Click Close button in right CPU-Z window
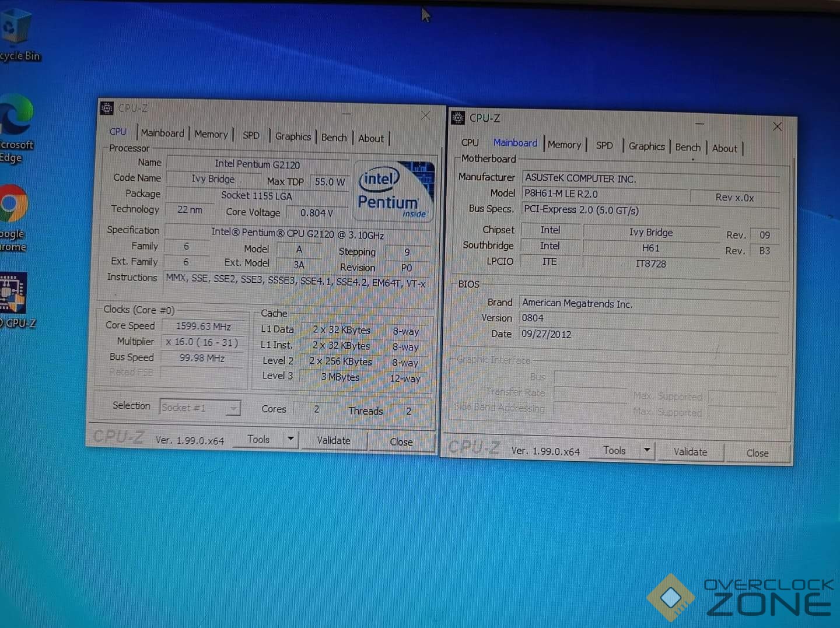The image size is (840, 628). 757,453
